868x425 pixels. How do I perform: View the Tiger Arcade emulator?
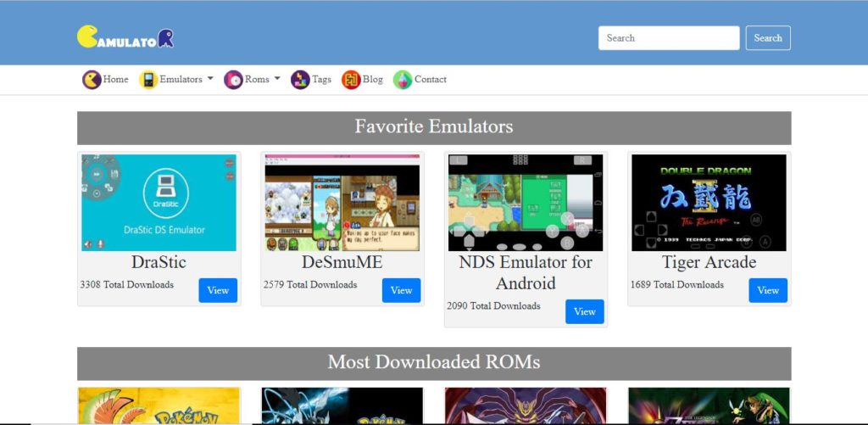768,290
